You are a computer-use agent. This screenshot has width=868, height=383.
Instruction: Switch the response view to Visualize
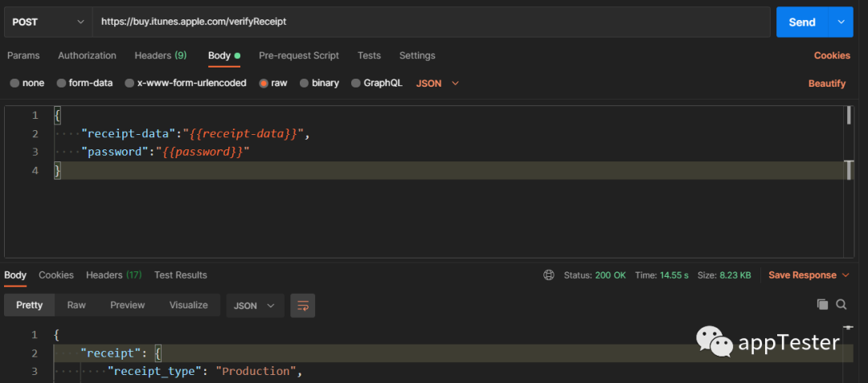(x=188, y=305)
